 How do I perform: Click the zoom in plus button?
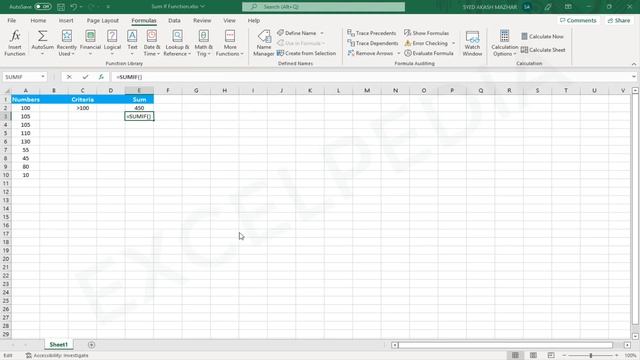[616, 356]
